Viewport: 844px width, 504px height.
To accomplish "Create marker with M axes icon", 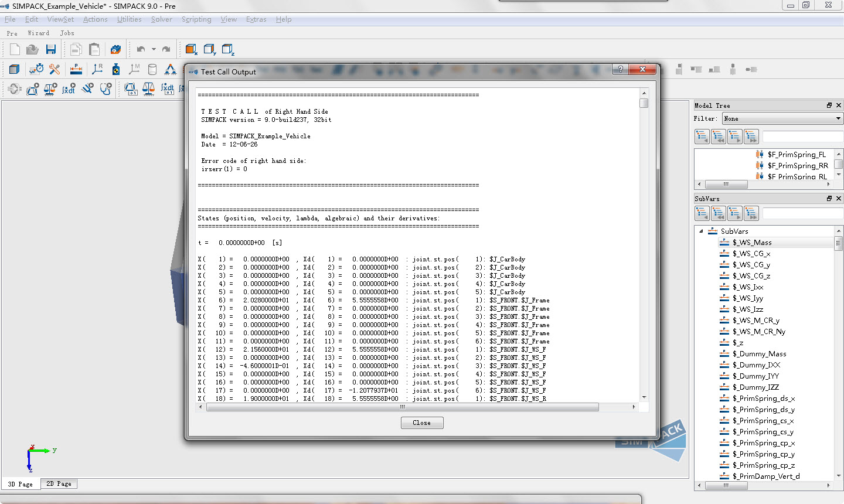I will coord(134,69).
